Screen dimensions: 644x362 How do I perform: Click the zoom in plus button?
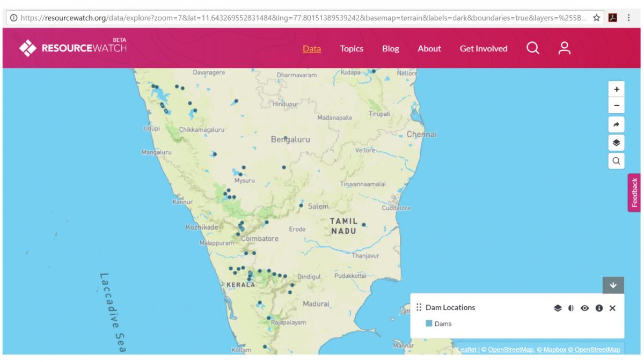[x=616, y=89]
